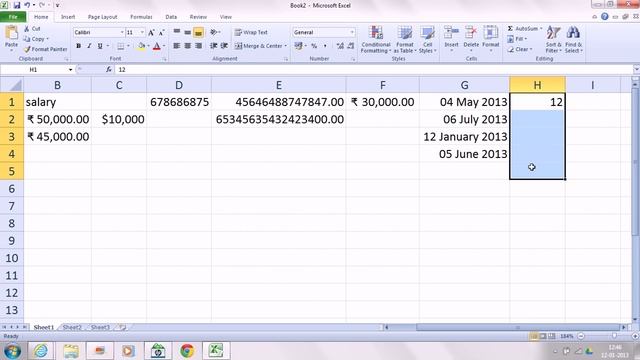Image resolution: width=640 pixels, height=360 pixels.
Task: Apply red Font Color letter A
Action: (x=157, y=46)
